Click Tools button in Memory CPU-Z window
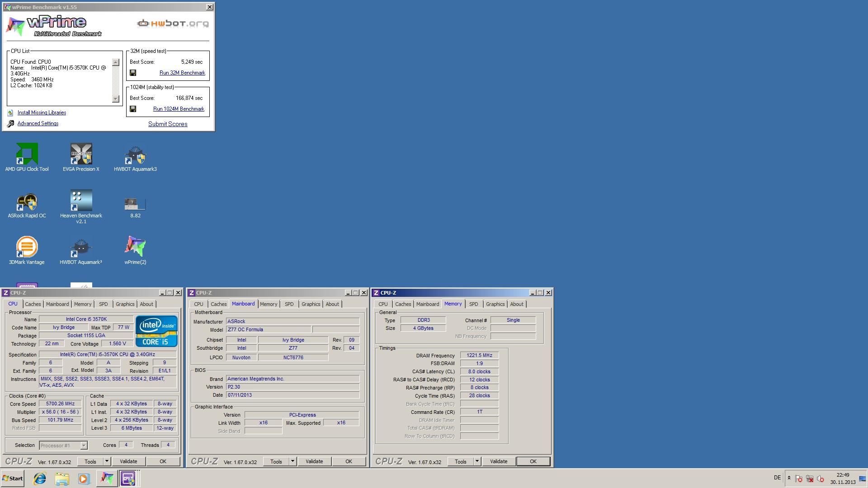 461,461
